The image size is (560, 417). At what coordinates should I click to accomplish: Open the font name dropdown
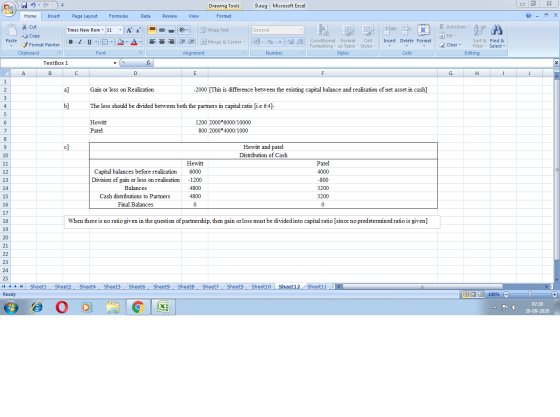point(102,30)
